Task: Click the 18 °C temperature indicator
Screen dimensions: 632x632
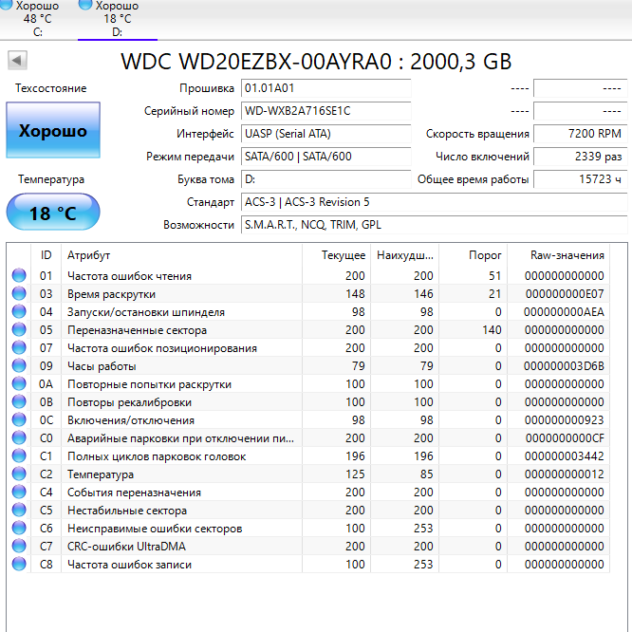Action: pos(53,212)
